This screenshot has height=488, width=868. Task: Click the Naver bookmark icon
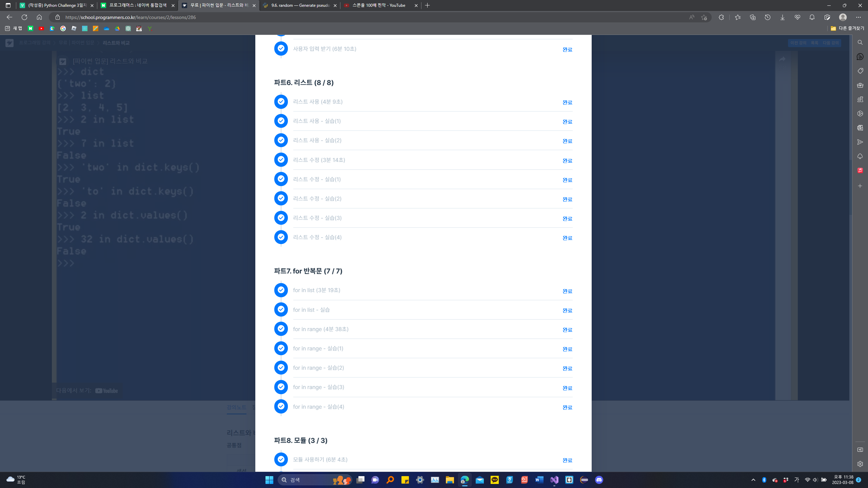point(31,28)
